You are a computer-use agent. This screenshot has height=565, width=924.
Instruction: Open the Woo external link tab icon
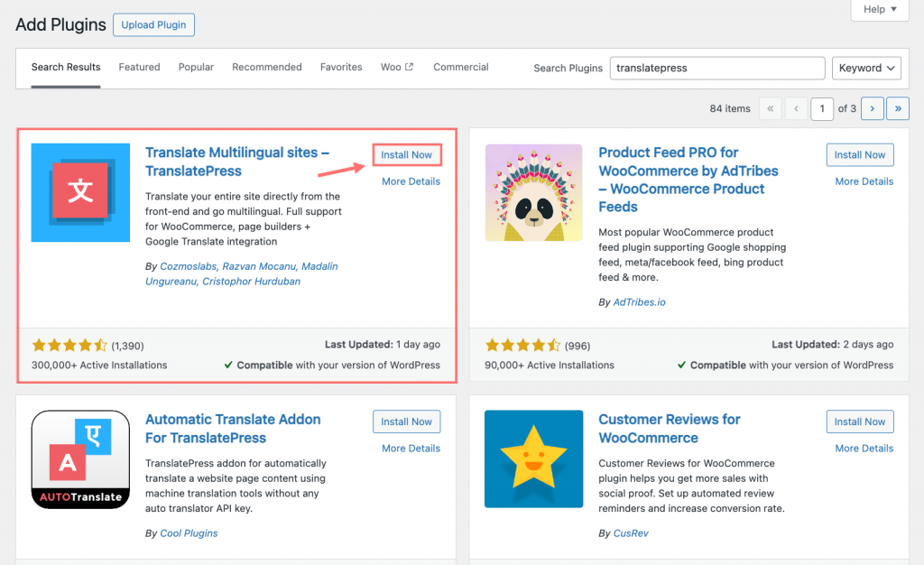point(409,66)
